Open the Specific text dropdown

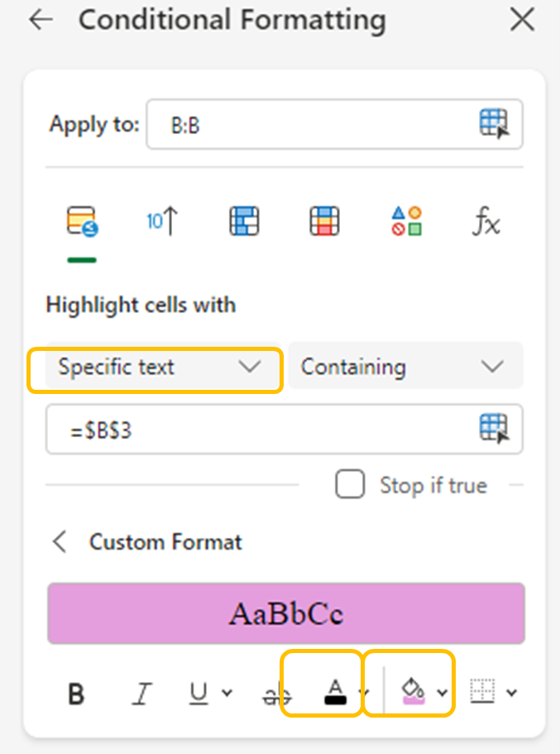(157, 367)
